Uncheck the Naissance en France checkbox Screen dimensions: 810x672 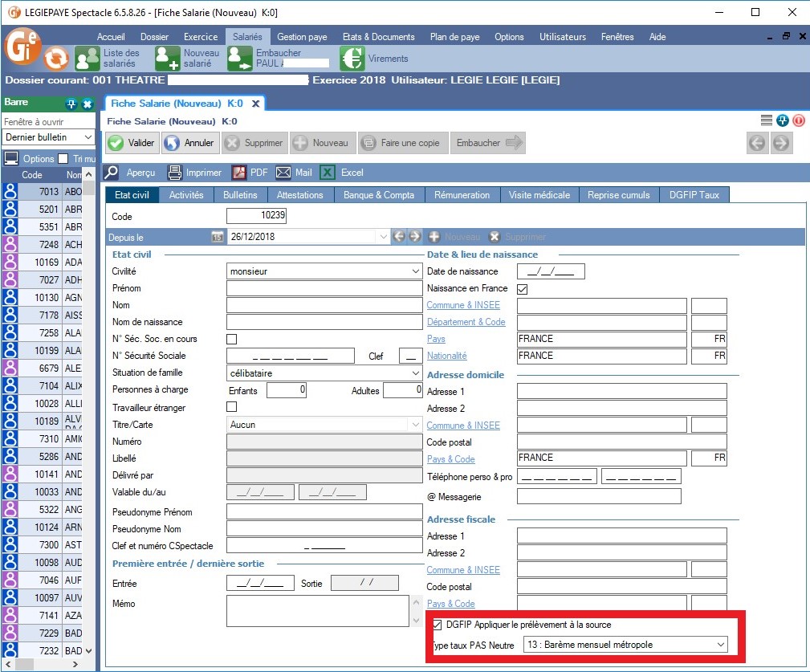pos(523,288)
